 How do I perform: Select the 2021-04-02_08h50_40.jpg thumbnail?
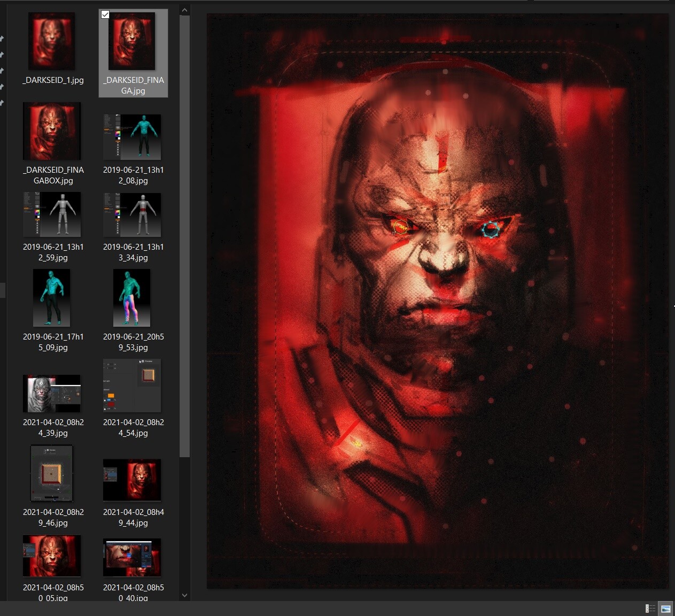click(132, 558)
